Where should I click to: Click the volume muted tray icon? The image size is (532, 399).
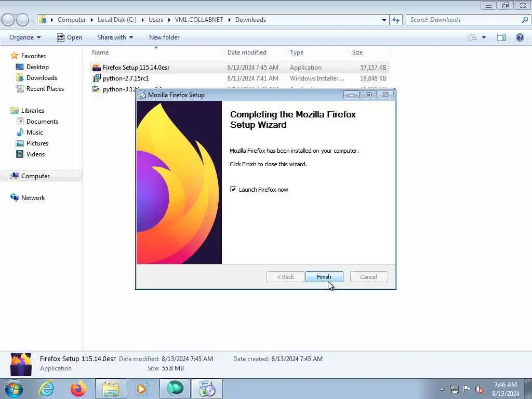coord(480,390)
